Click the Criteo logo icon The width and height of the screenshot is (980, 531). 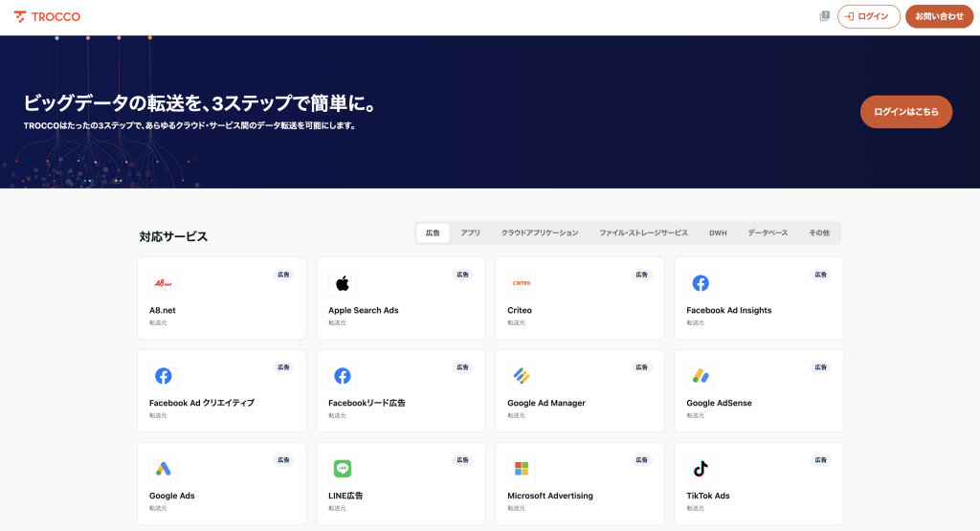click(522, 283)
